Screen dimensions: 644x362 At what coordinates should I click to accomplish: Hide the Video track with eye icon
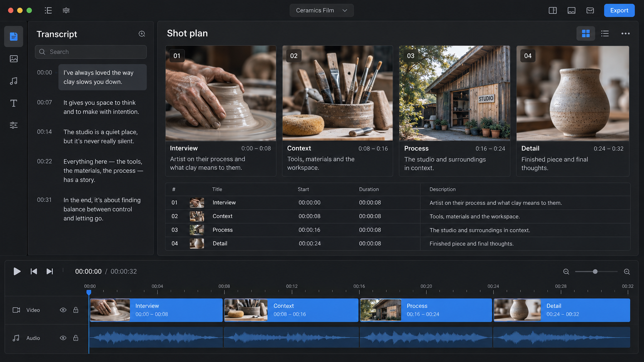click(x=63, y=310)
